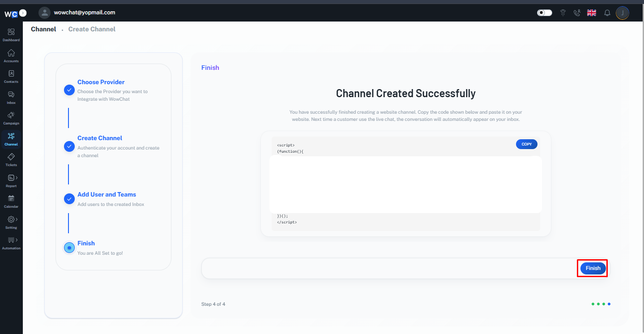The image size is (644, 334).
Task: Click the blue progress dot
Action: point(609,304)
